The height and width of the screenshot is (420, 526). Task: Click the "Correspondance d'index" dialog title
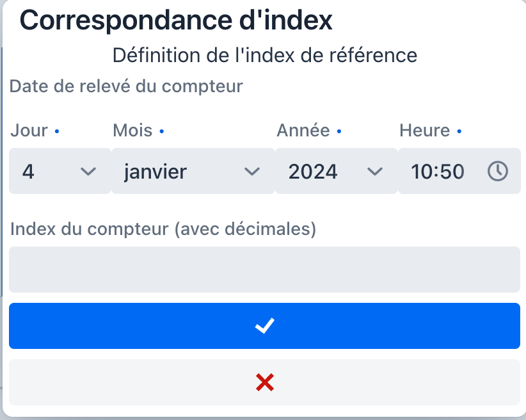pyautogui.click(x=176, y=20)
